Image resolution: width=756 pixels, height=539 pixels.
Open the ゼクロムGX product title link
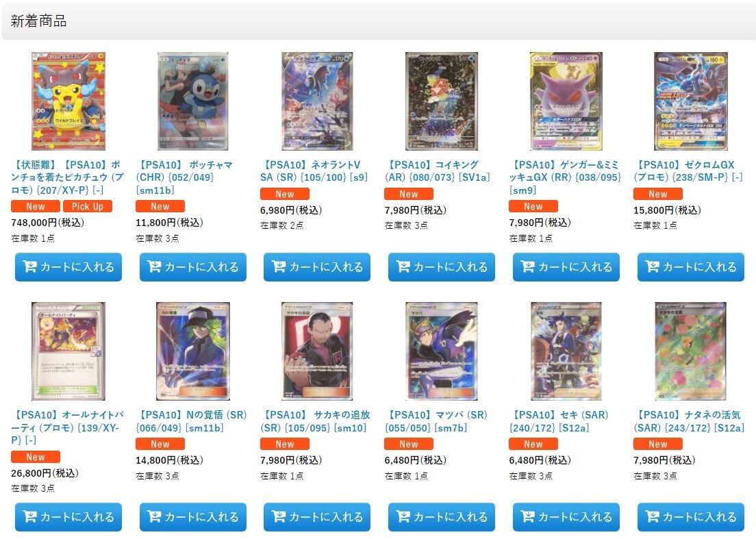[x=688, y=171]
